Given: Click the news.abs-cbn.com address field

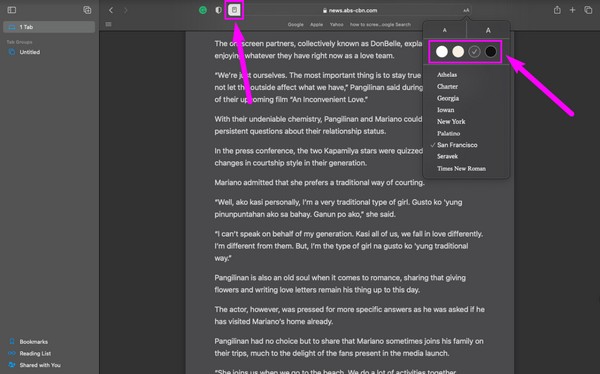Looking at the screenshot, I should pos(352,10).
